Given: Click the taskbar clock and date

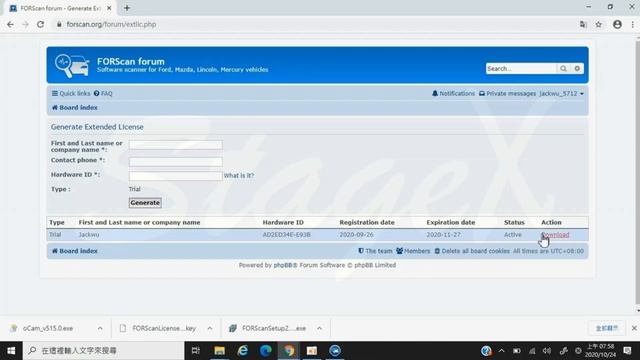Looking at the screenshot, I should point(600,351).
